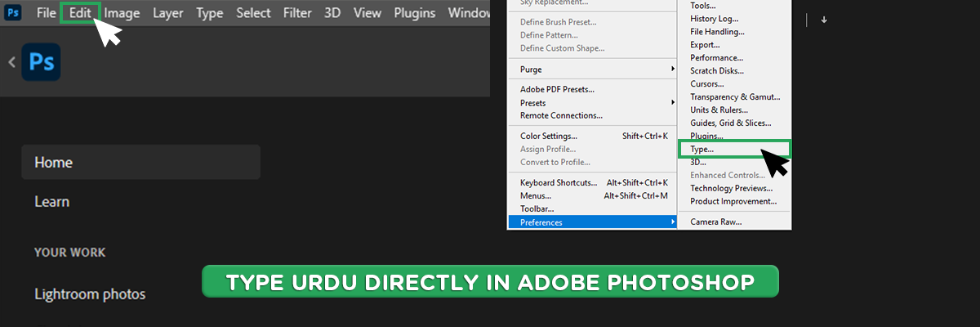Open File Handling preferences
This screenshot has height=327, width=980.
tap(717, 32)
